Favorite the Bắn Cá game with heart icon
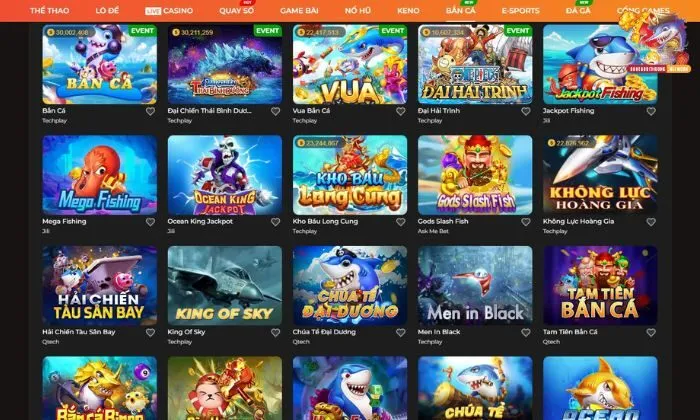Viewport: 700px width, 420px height. (x=150, y=111)
